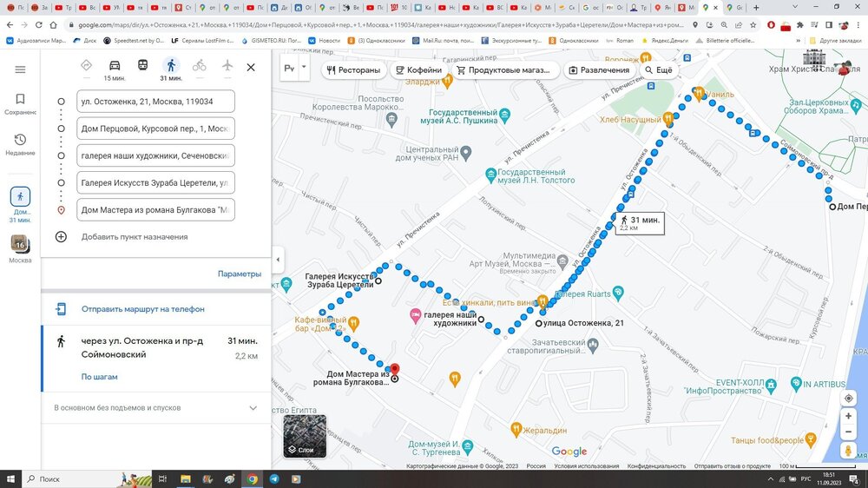Viewport: 868px width, 488px height.
Task: Select walking mode 31 min
Action: point(171,69)
